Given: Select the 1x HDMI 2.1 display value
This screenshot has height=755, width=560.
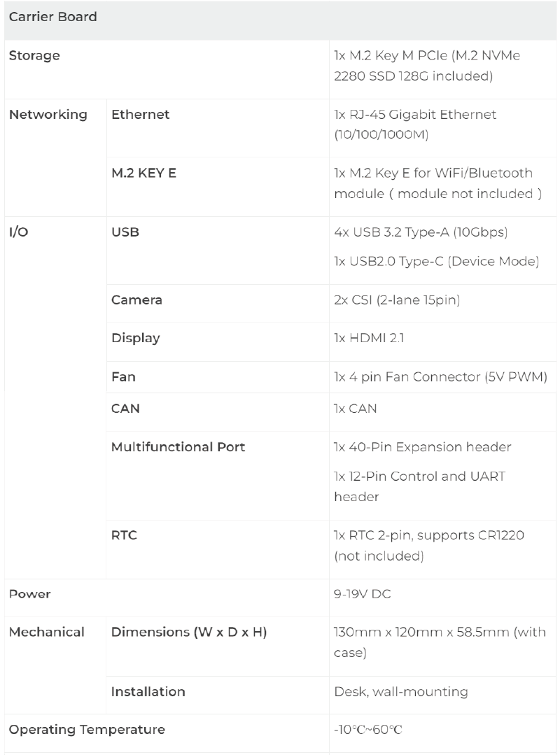Looking at the screenshot, I should click(x=369, y=338).
